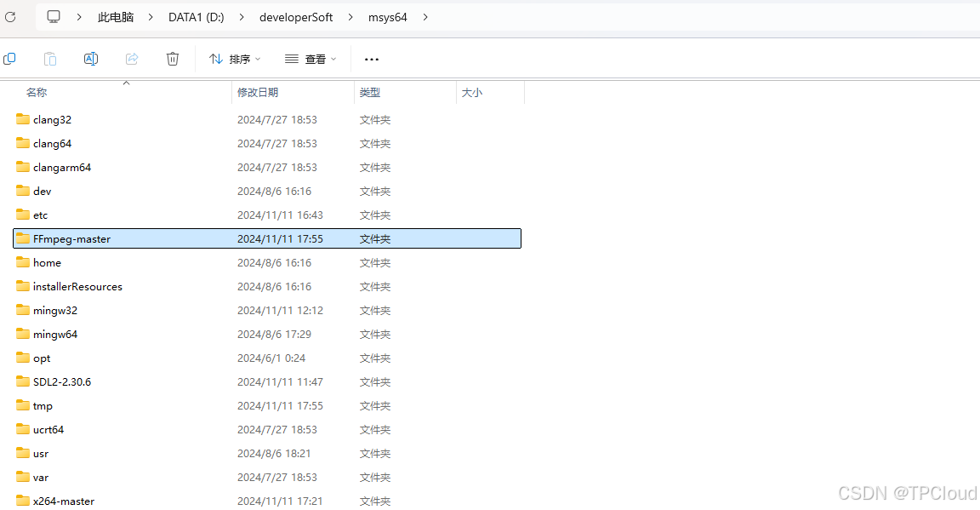
Task: Go to 此电脑 in breadcrumb path
Action: [x=116, y=18]
